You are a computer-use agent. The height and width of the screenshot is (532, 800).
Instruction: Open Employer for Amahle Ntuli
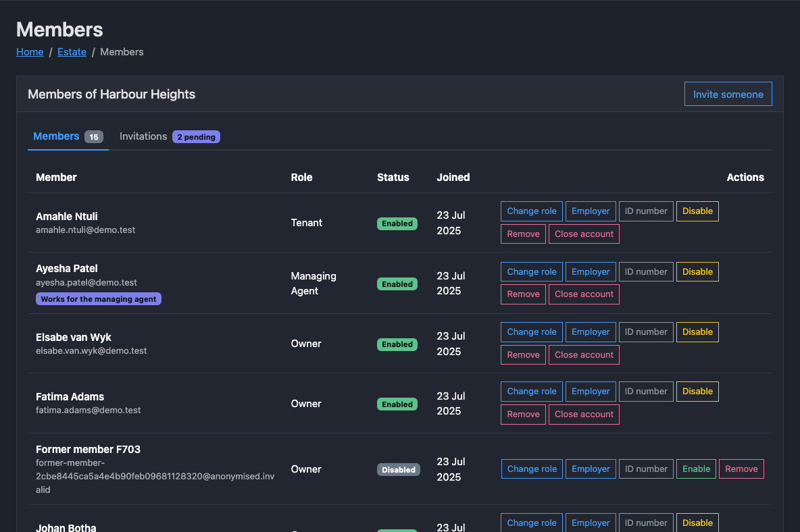tap(591, 211)
